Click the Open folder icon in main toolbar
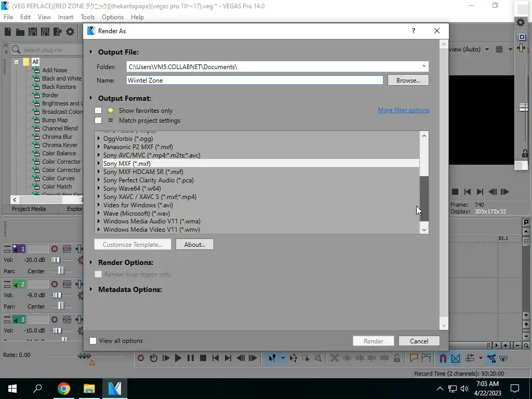 (x=20, y=32)
